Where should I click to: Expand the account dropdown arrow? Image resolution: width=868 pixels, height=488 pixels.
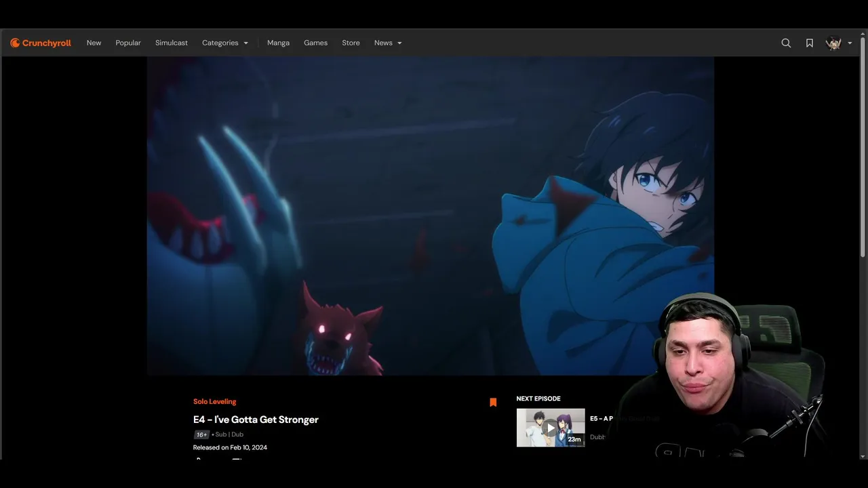[850, 43]
